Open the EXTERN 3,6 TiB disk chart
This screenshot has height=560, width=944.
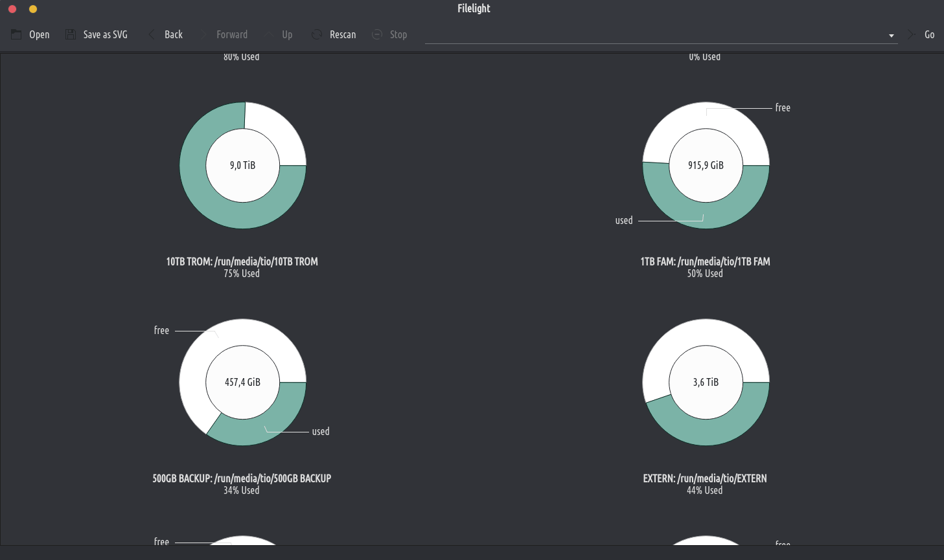pos(706,382)
